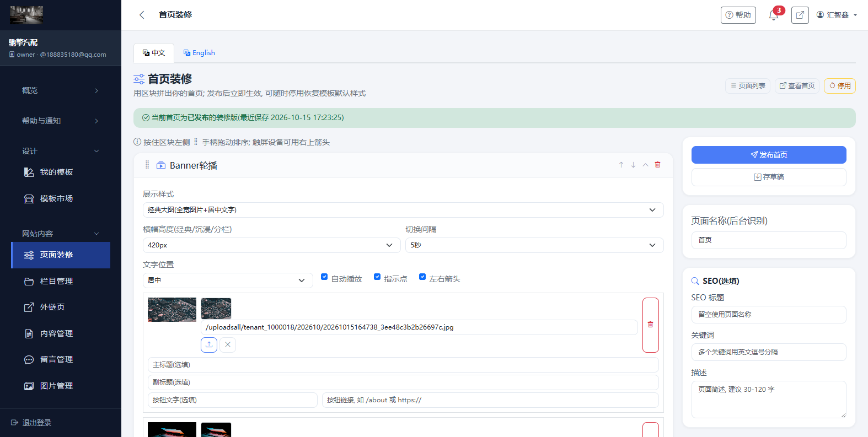This screenshot has height=437, width=868.
Task: Open 展示样式 dropdown
Action: point(403,210)
